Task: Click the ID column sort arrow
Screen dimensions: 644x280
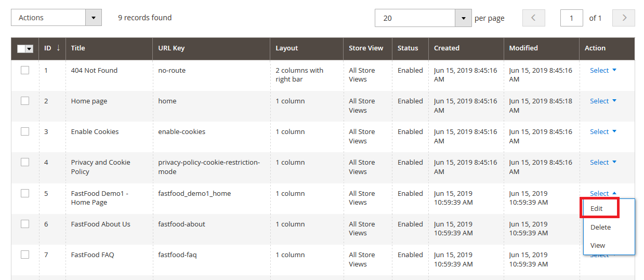Action: (x=58, y=48)
